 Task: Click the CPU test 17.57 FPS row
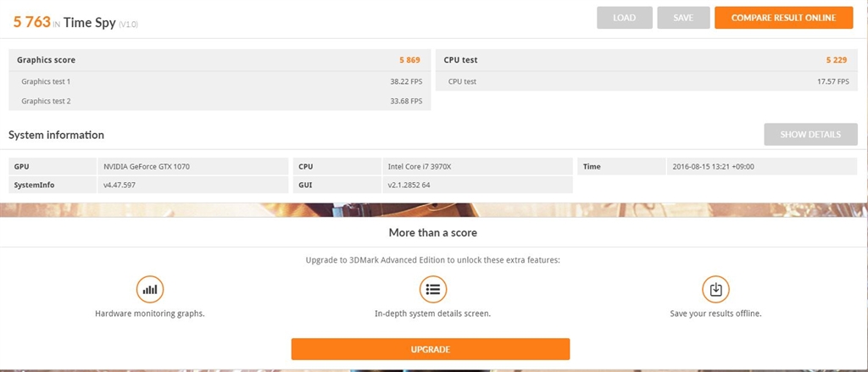pos(646,81)
